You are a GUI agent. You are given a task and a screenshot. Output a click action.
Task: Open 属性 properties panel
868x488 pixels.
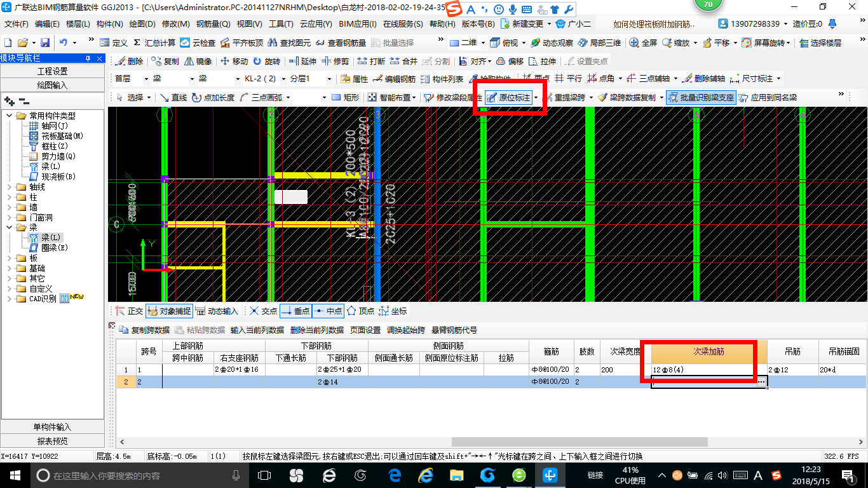pyautogui.click(x=355, y=79)
